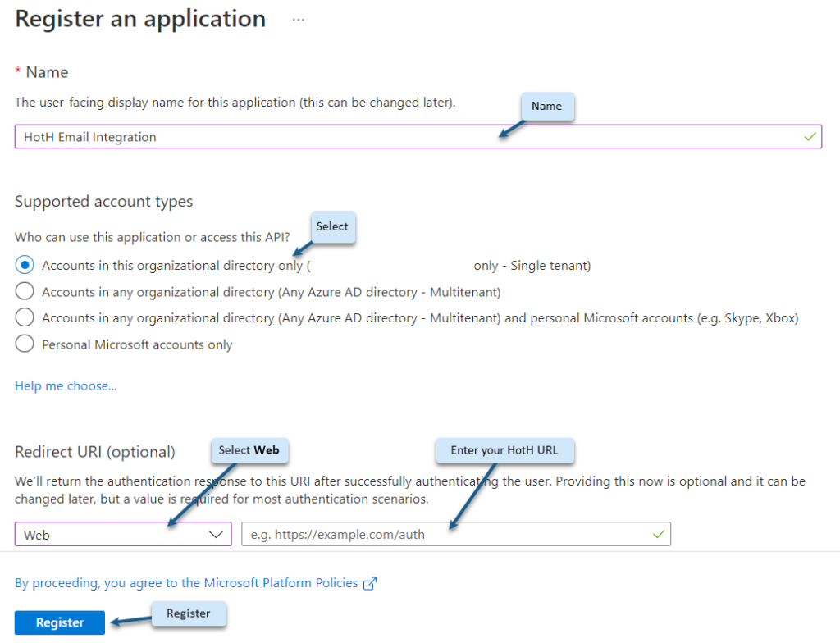Screen dimensions: 840x643
Task: Open the Help me choose link
Action: 66,385
